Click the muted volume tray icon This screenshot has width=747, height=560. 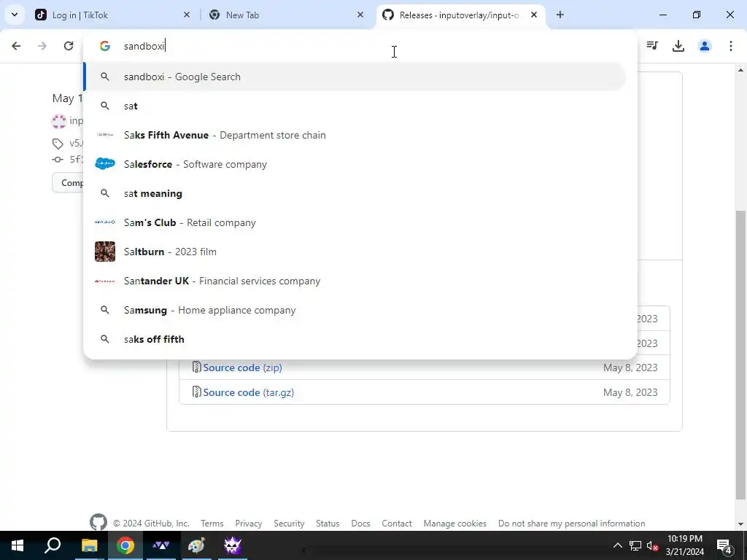[x=653, y=545]
